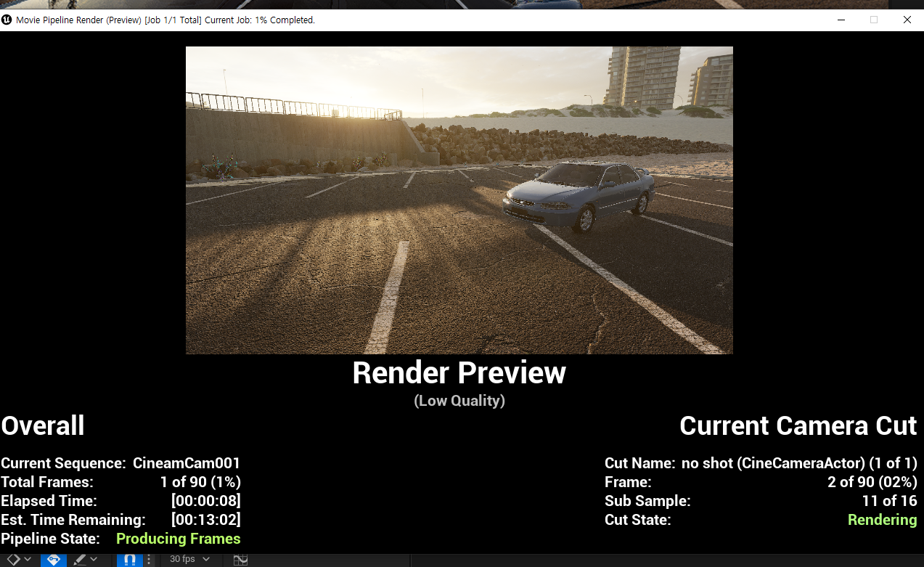
Task: Toggle the snapping magnet button
Action: [130, 560]
